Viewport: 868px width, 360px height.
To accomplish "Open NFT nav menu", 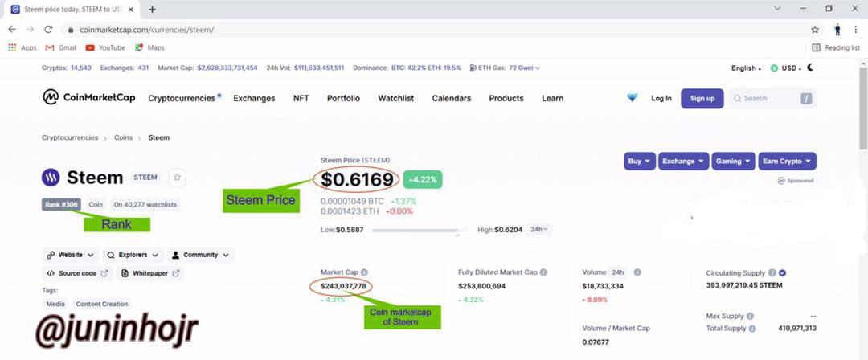I will pyautogui.click(x=301, y=98).
